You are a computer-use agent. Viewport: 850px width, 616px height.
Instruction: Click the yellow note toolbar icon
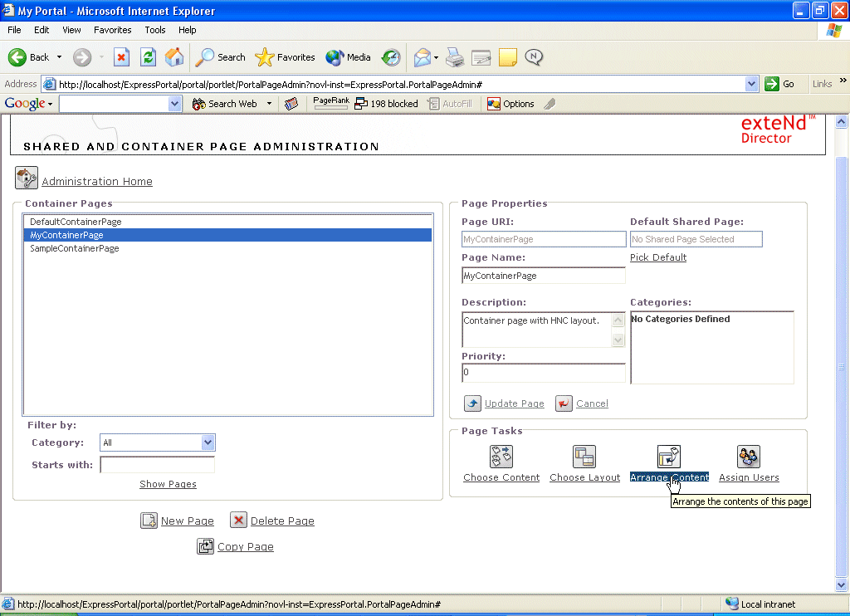[x=507, y=57]
